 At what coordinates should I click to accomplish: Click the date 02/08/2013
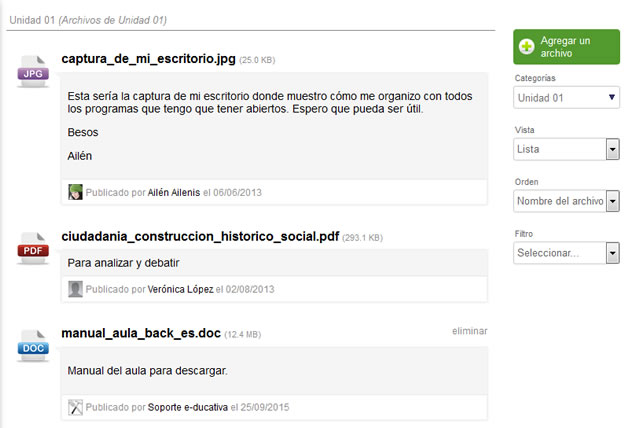click(x=250, y=289)
